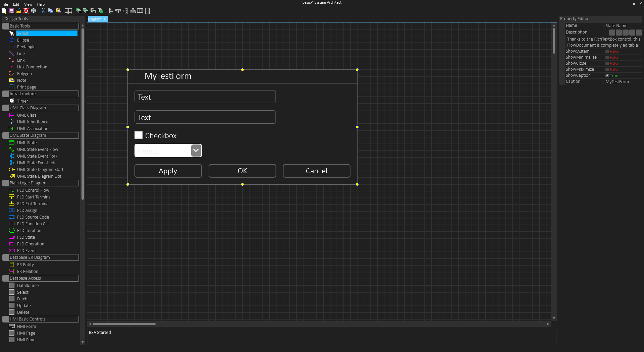This screenshot has width=644, height=352.
Task: Click the Design Tools panel scrollbar thumb
Action: [83, 114]
